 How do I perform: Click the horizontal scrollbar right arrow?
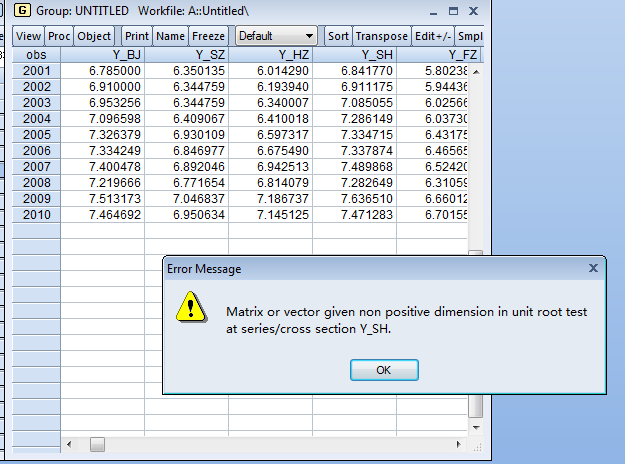point(458,444)
